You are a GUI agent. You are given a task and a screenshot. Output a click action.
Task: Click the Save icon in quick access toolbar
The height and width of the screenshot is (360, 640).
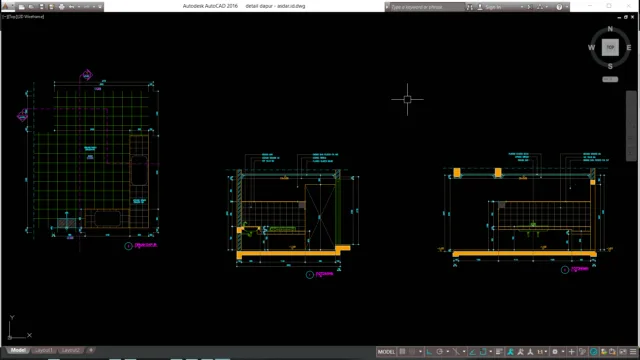(42, 7)
